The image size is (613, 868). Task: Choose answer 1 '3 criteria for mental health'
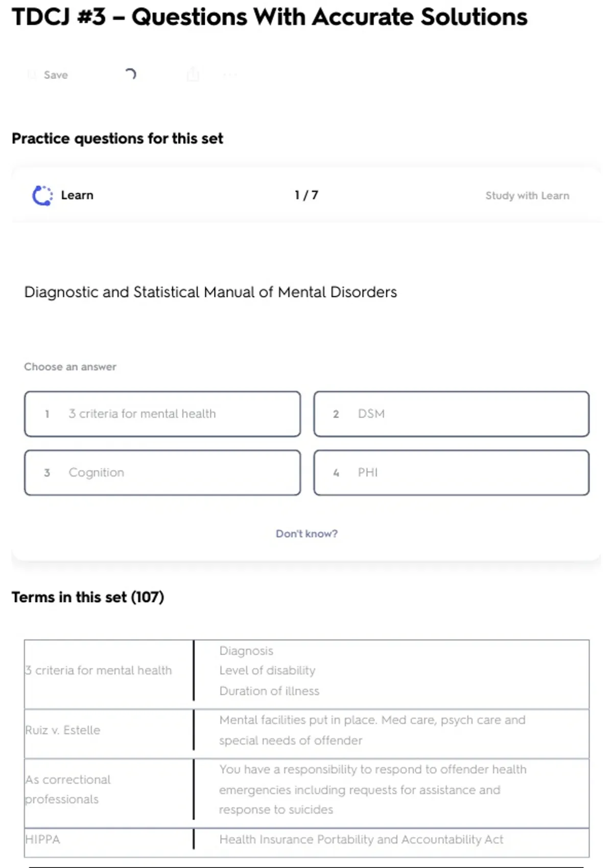coord(162,414)
